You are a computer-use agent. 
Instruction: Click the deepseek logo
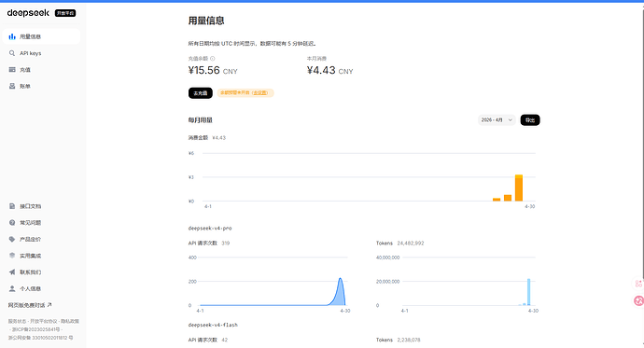tap(28, 13)
